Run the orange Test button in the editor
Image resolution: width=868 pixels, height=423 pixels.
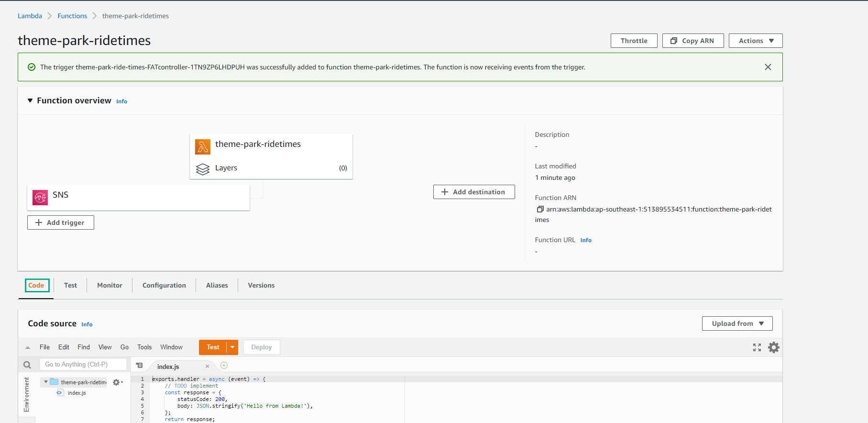[213, 347]
